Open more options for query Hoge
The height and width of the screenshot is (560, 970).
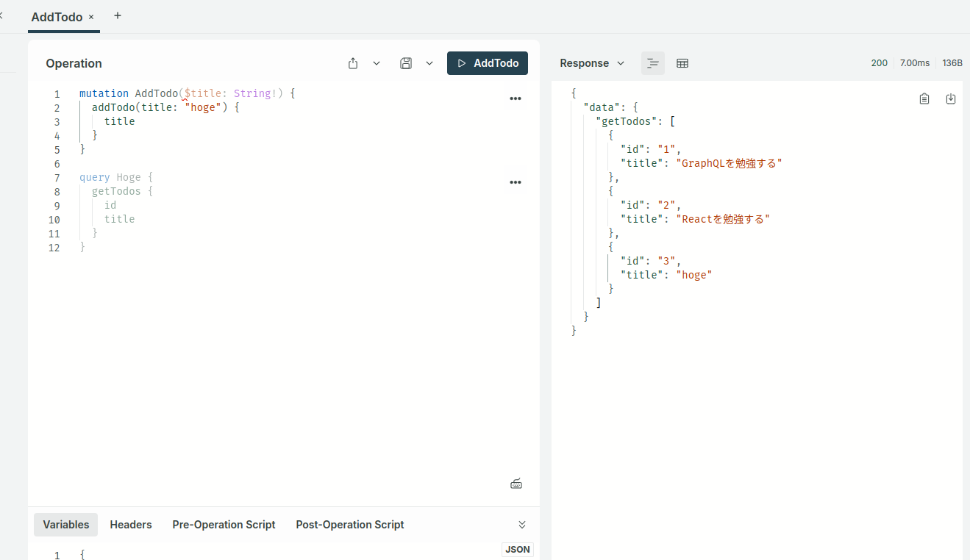516,182
